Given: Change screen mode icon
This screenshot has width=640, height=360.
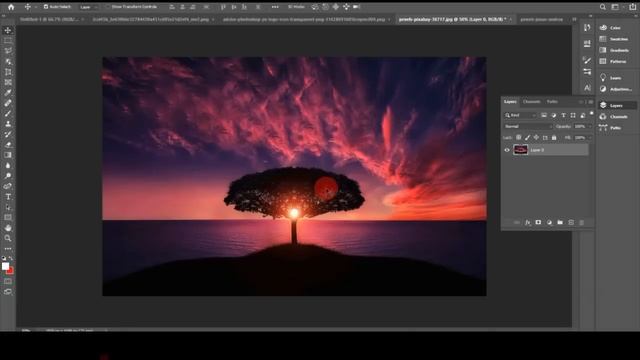Looking at the screenshot, I should pos(8,292).
